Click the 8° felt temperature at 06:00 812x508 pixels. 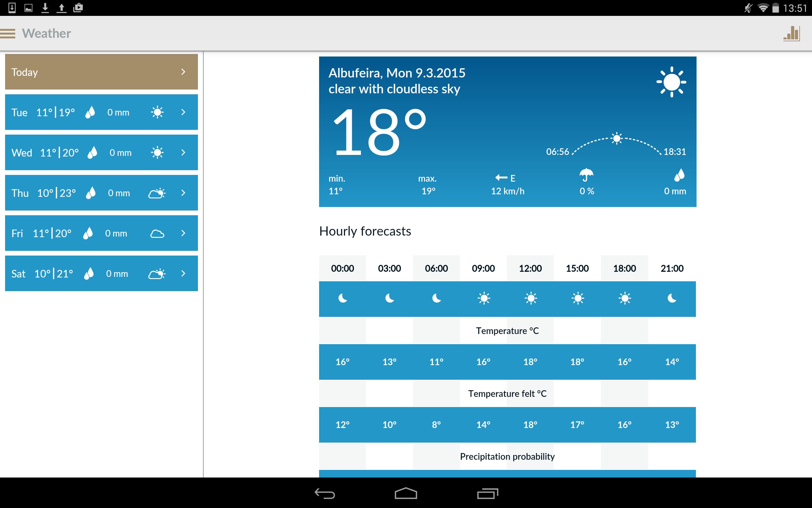click(436, 425)
